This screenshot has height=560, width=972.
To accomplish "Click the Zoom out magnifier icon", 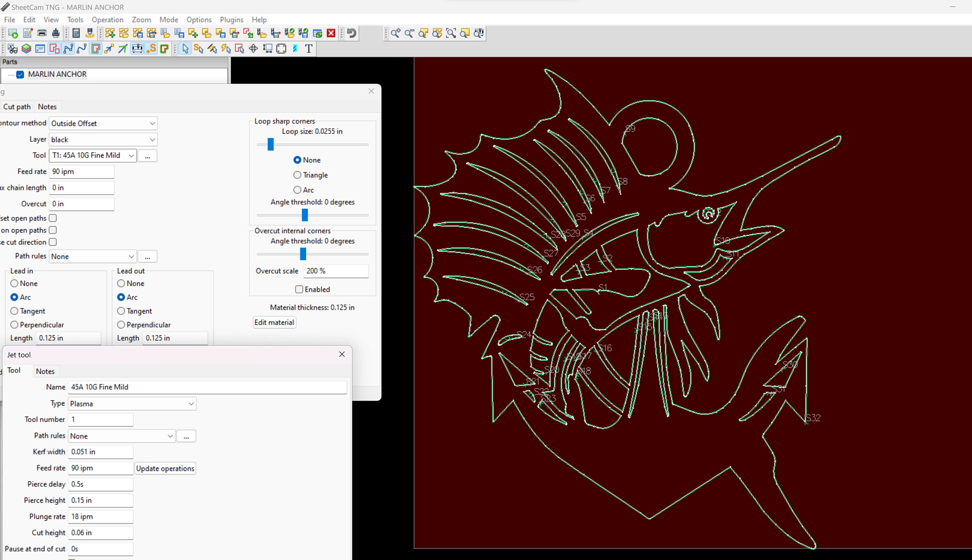I will point(409,33).
